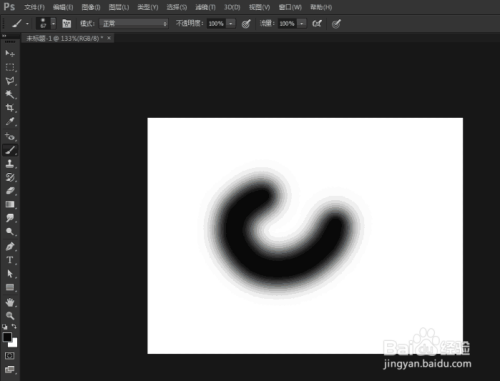
Task: Select the Eraser tool
Action: point(10,191)
